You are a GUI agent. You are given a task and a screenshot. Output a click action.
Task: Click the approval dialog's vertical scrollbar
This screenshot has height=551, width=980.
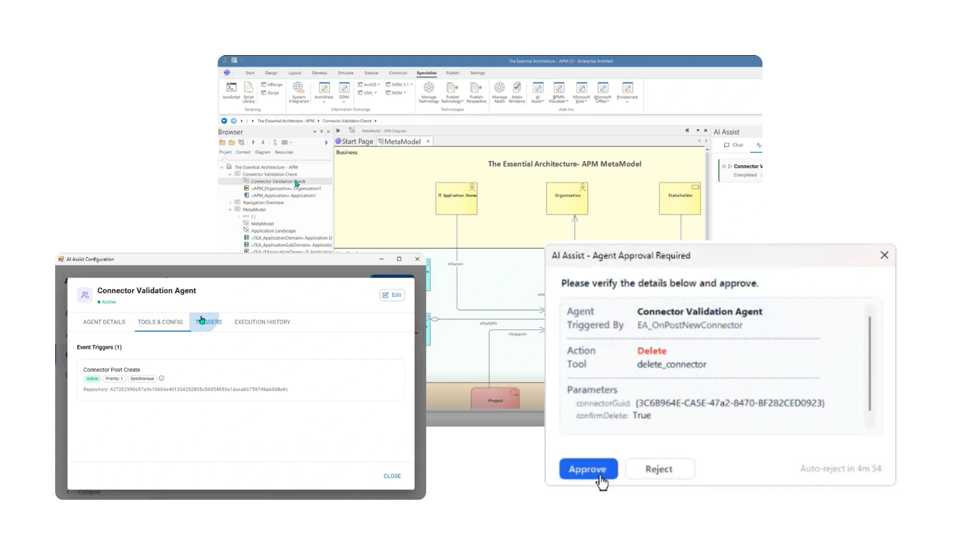(870, 363)
